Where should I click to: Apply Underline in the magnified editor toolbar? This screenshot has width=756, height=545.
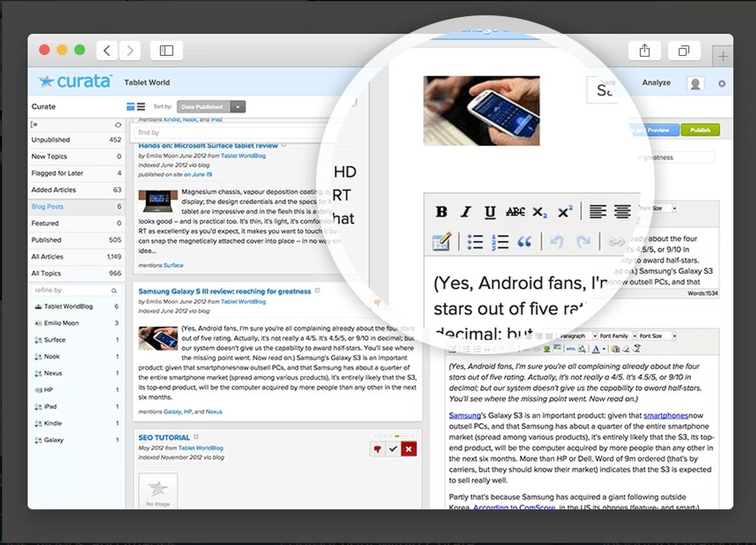(490, 212)
